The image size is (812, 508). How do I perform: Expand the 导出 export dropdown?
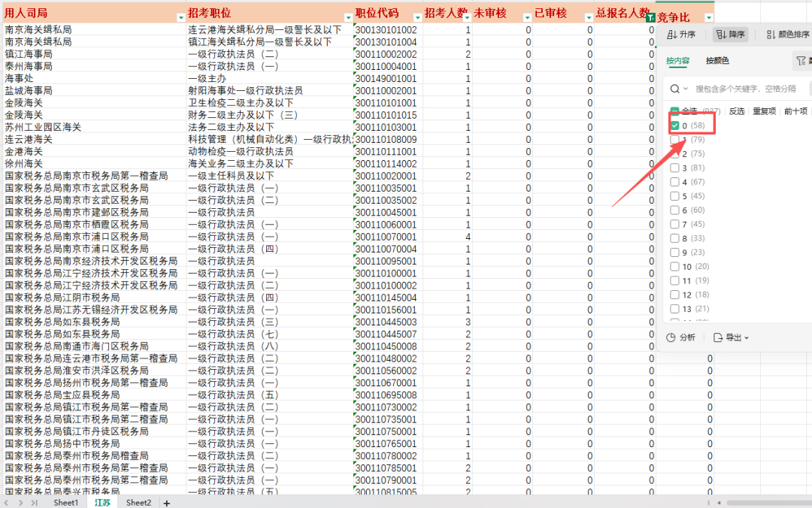[x=731, y=337]
